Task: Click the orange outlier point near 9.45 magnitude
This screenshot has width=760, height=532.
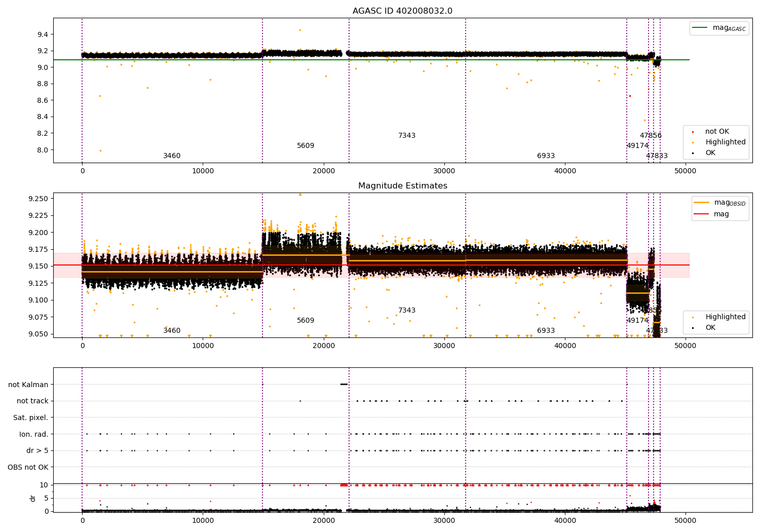Action: (x=300, y=30)
